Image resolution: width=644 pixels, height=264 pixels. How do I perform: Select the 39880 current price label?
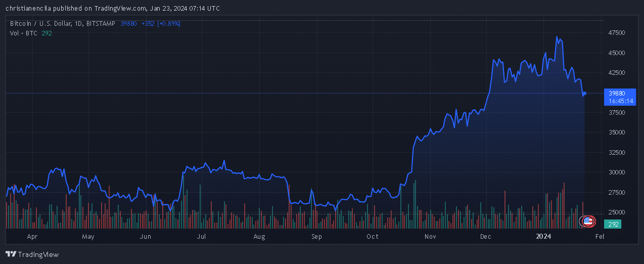(617, 93)
